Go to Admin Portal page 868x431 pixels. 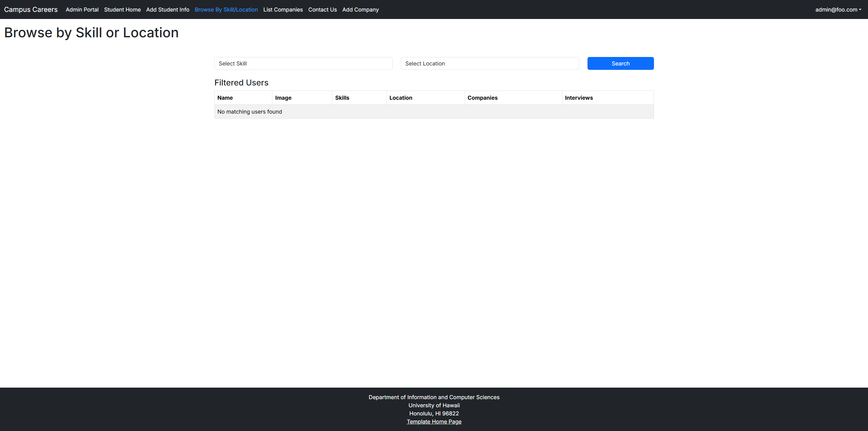(x=82, y=9)
